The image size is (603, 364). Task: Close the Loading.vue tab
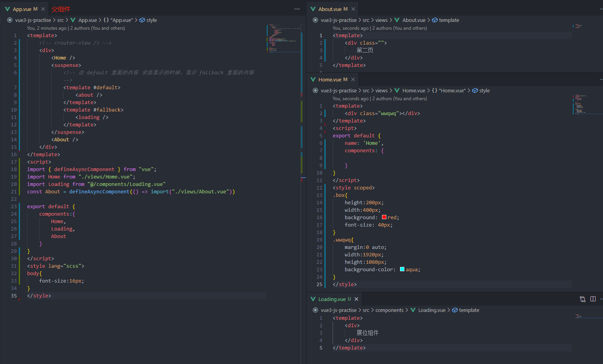pos(356,299)
